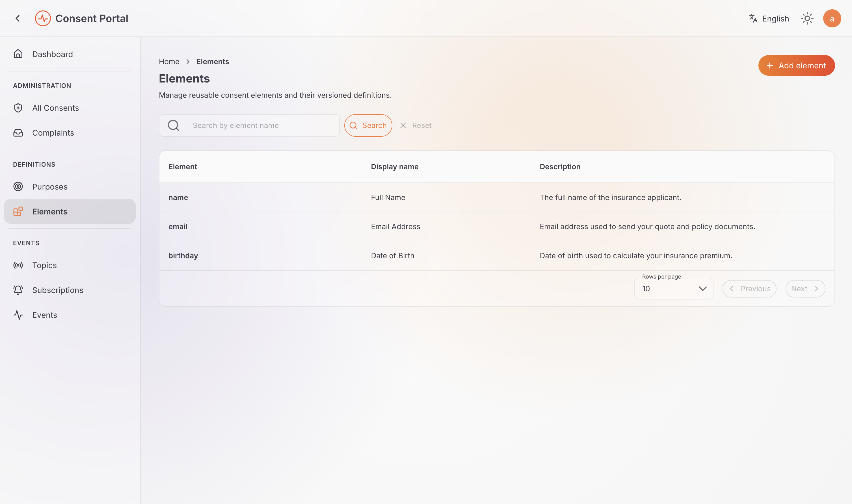Open Subscriptions from sidebar
Viewport: 852px width, 504px height.
coord(70,290)
